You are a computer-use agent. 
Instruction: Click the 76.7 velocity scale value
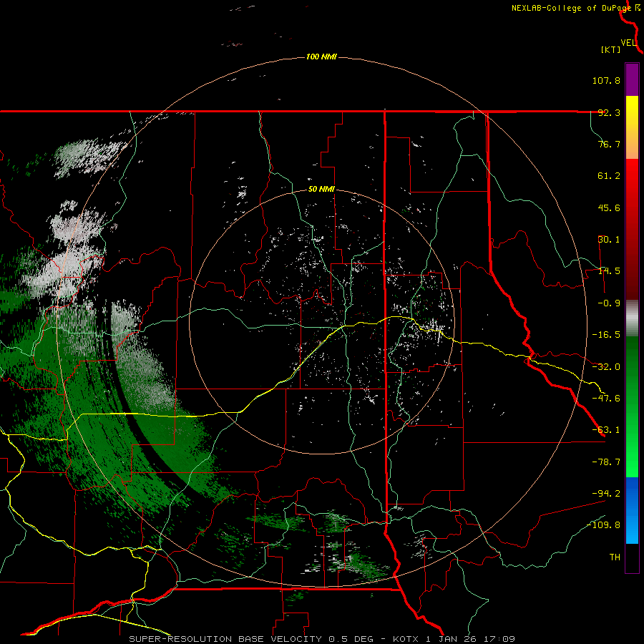pyautogui.click(x=609, y=144)
